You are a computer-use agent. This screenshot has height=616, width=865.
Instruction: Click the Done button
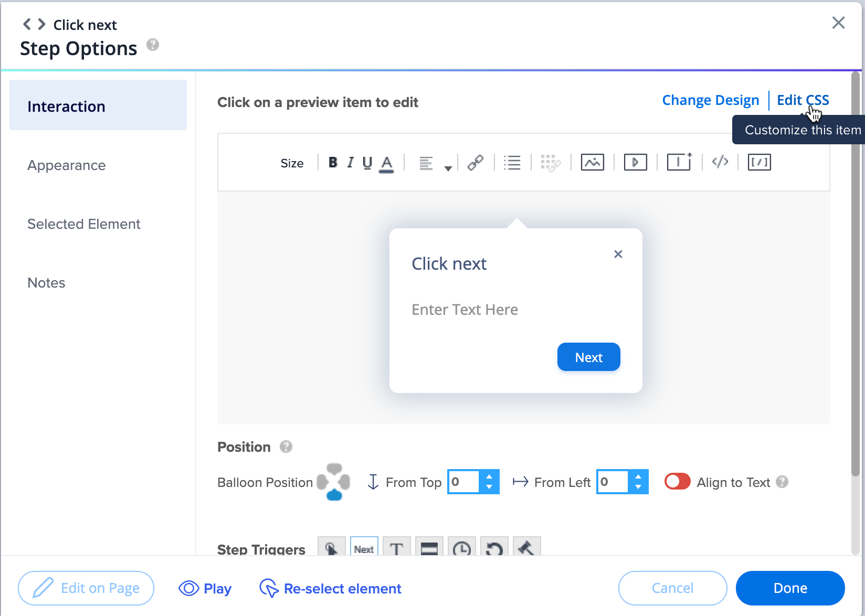click(790, 588)
